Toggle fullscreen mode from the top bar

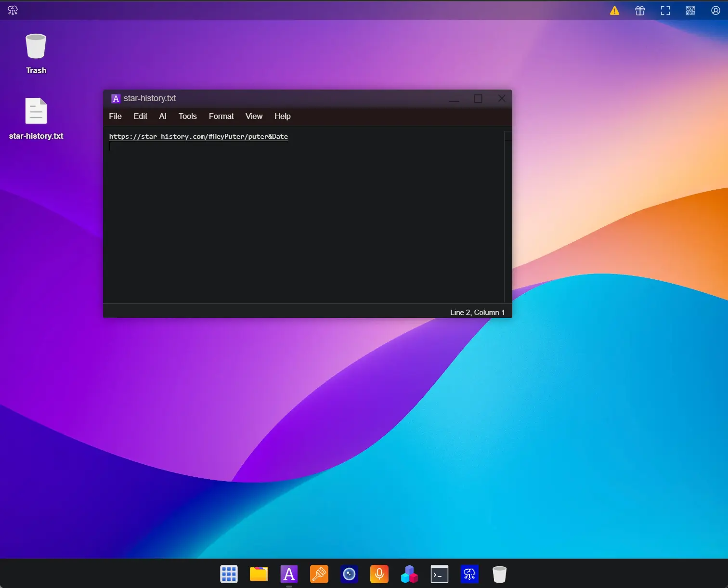[x=665, y=11]
